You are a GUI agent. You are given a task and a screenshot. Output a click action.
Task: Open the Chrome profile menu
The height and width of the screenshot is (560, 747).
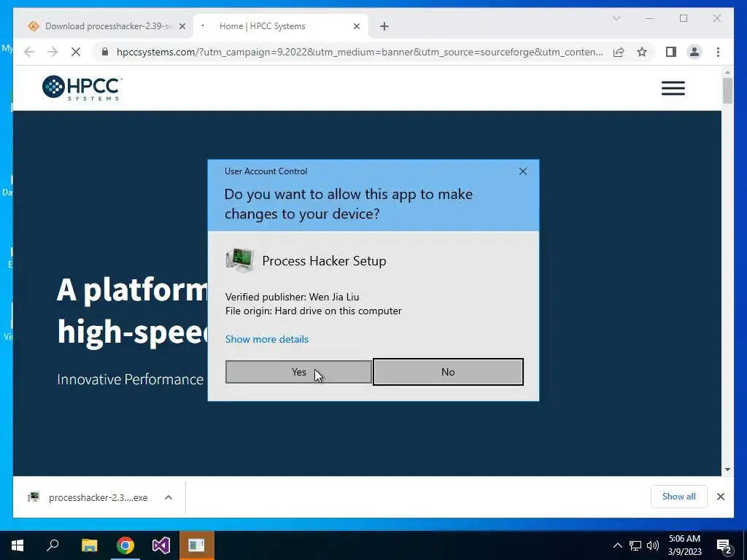694,52
